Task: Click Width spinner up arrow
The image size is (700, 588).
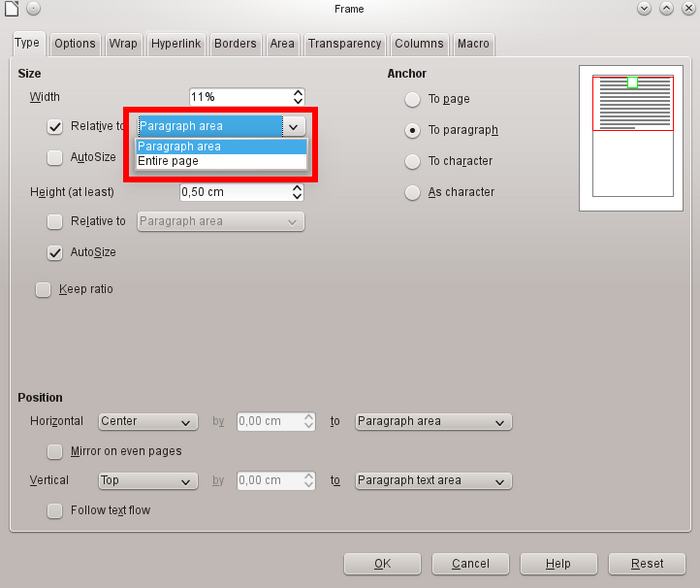Action: [298, 93]
